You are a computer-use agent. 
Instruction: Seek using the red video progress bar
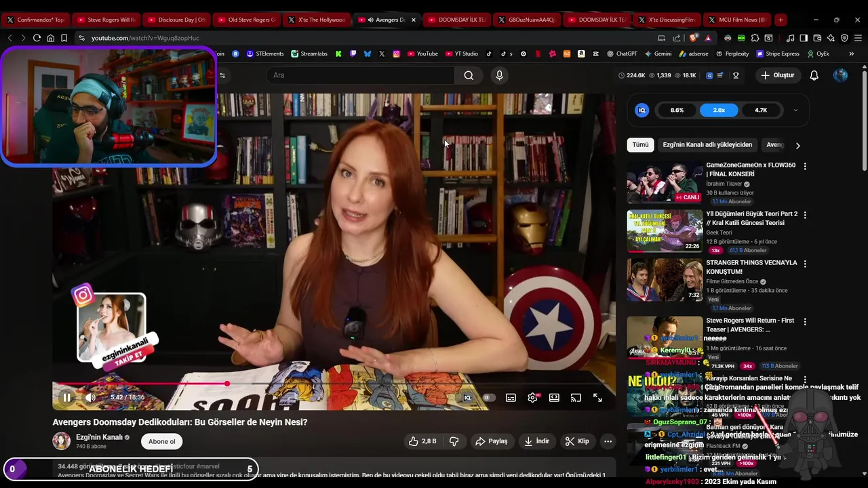pos(334,384)
